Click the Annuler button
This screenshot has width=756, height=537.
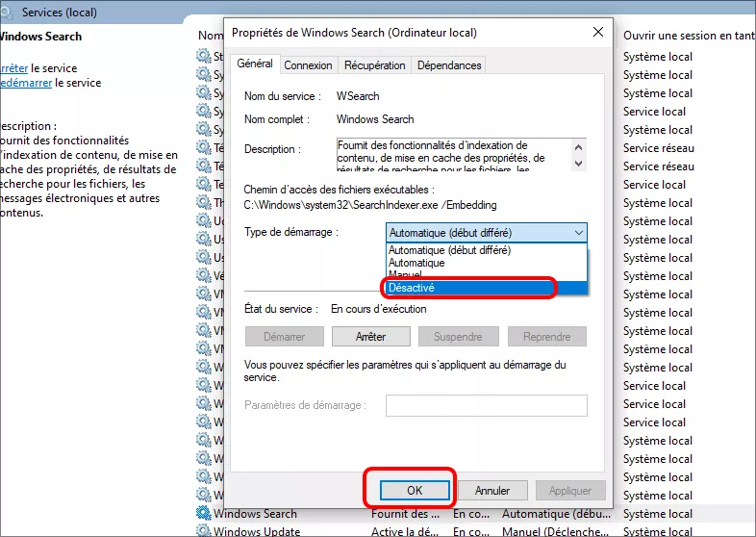[492, 490]
